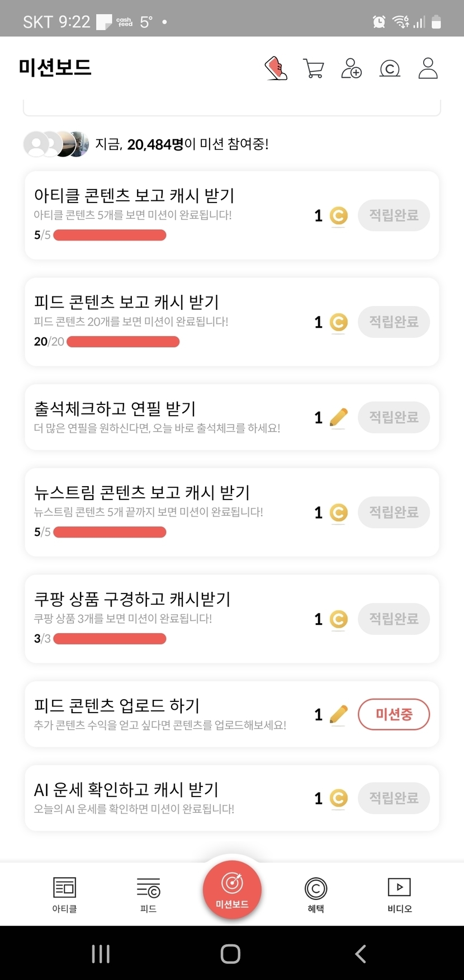
Task: Tap the 미션중 button
Action: point(394,714)
